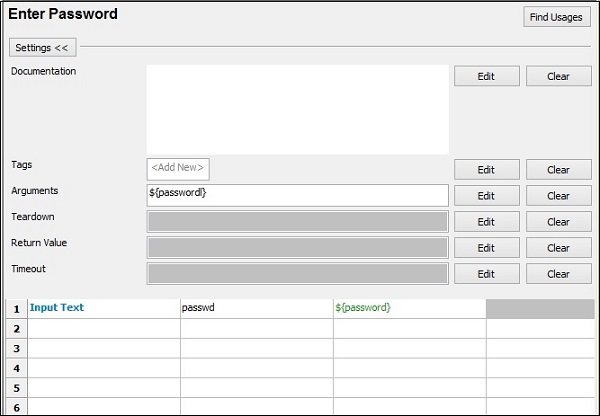Edit the Documentation field
The height and width of the screenshot is (416, 600).
(x=486, y=76)
